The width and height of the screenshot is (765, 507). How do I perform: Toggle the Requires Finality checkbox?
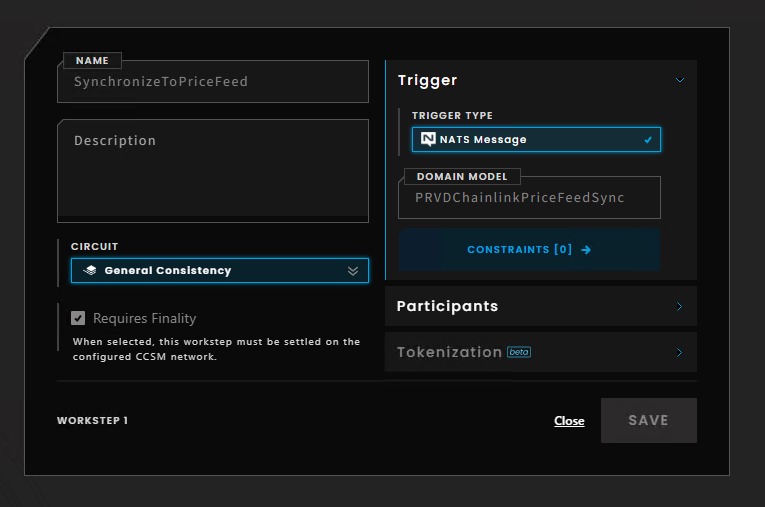pyautogui.click(x=78, y=318)
